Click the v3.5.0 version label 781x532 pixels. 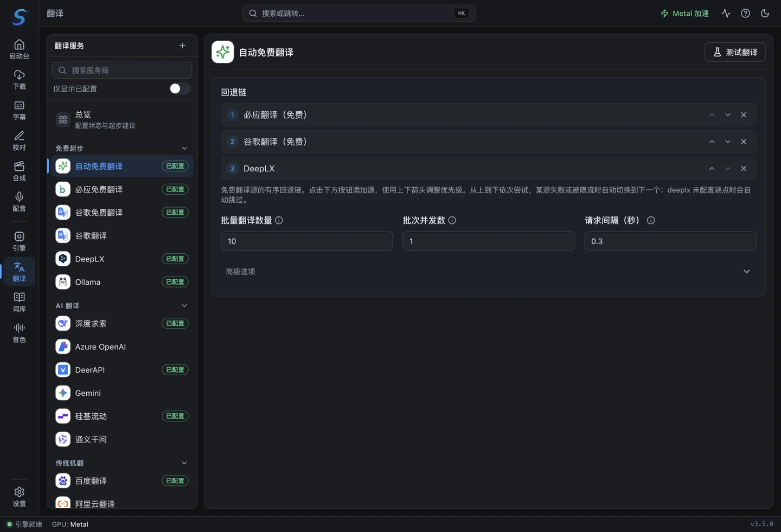point(762,524)
